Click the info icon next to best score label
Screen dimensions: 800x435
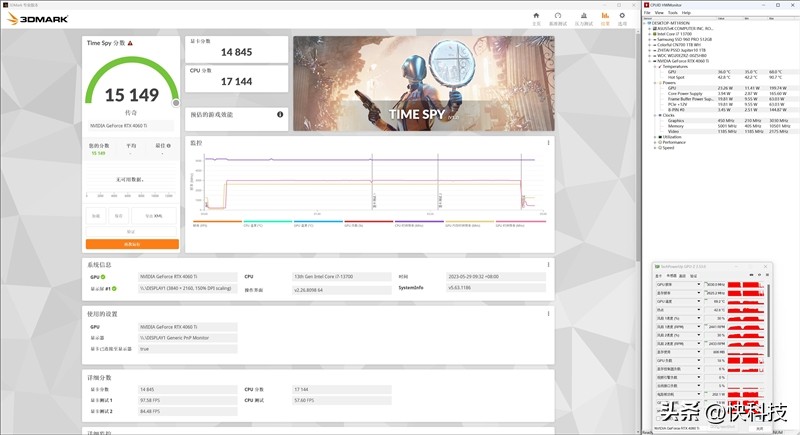169,146
